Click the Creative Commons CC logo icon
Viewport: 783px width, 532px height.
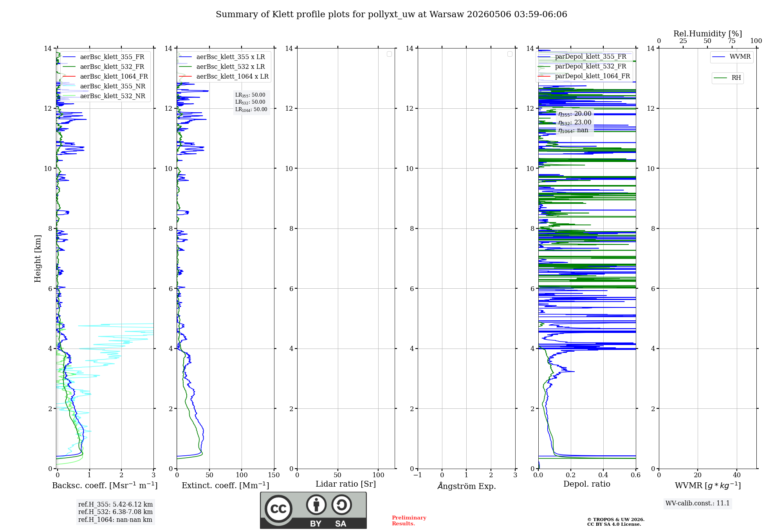pos(278,509)
